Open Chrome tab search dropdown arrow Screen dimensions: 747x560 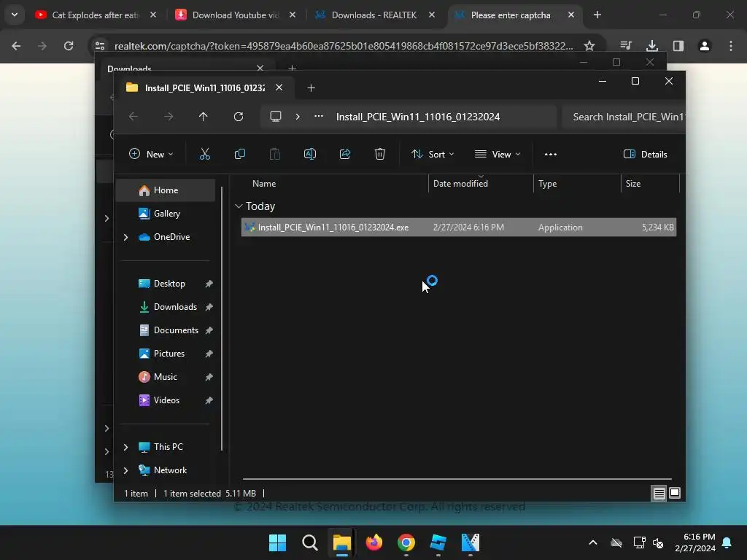(15, 15)
